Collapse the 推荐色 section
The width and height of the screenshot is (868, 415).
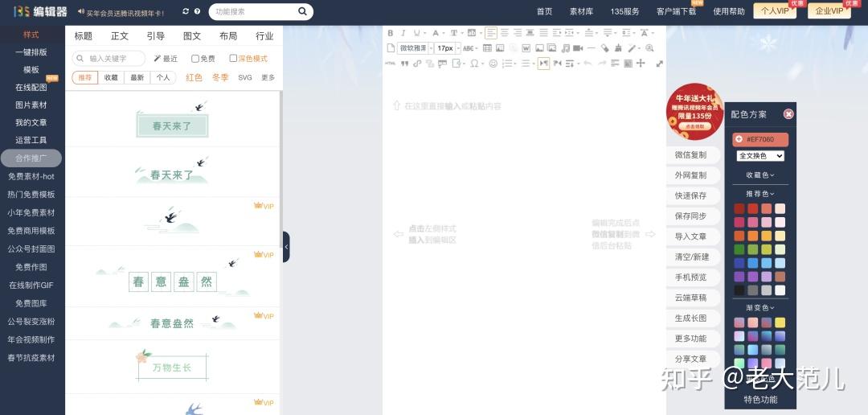(x=760, y=193)
